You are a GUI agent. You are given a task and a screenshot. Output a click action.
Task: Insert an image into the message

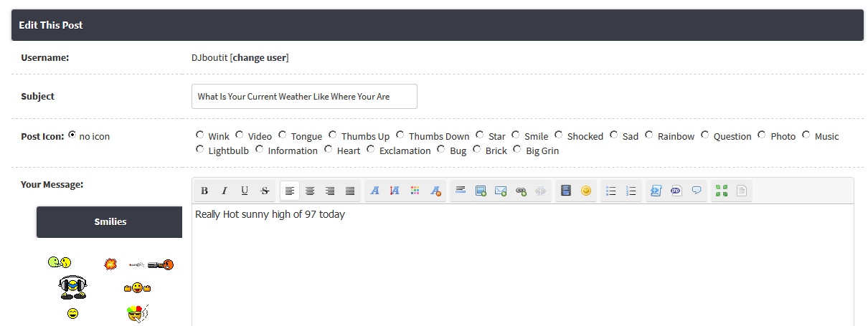(x=481, y=191)
